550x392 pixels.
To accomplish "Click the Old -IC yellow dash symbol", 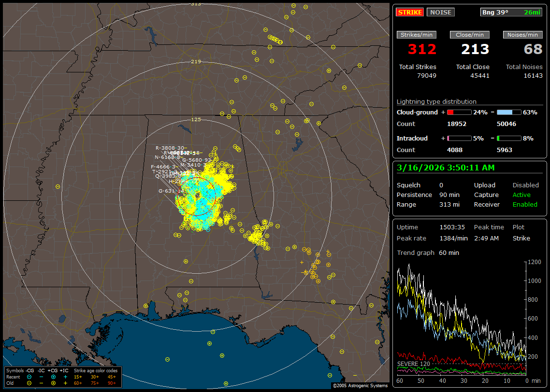I will coord(41,383).
